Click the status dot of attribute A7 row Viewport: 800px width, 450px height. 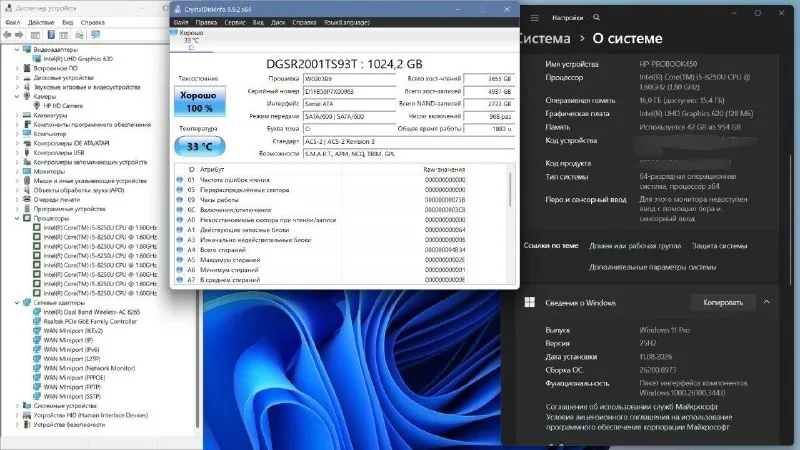[180, 280]
